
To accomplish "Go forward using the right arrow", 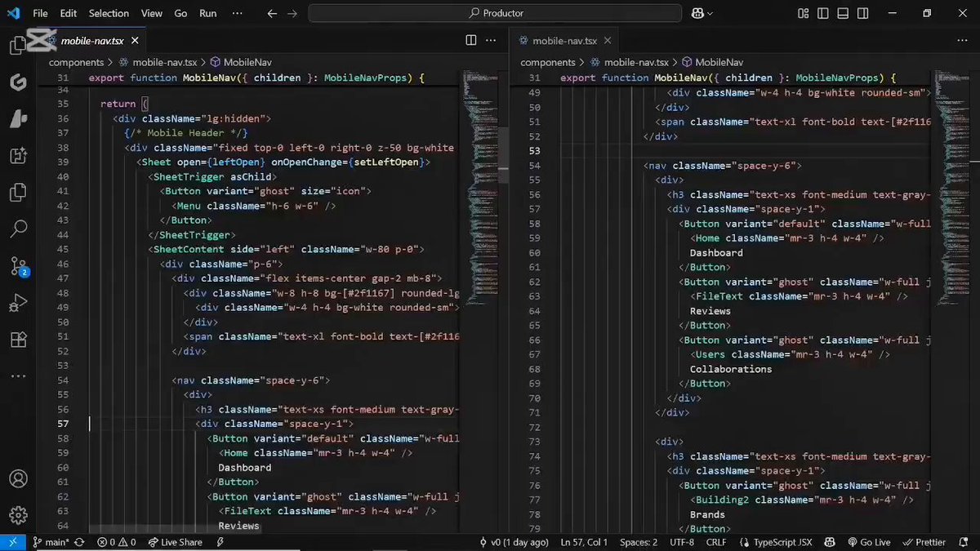I will click(292, 13).
